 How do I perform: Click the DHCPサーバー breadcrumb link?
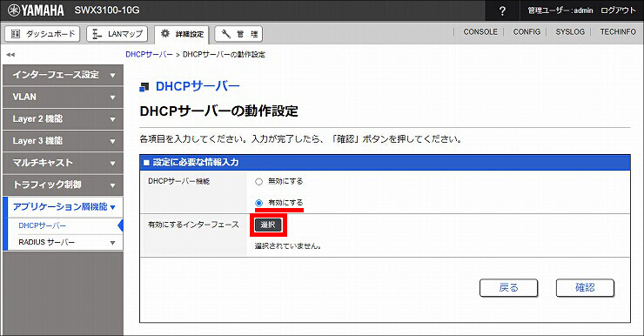pyautogui.click(x=149, y=54)
